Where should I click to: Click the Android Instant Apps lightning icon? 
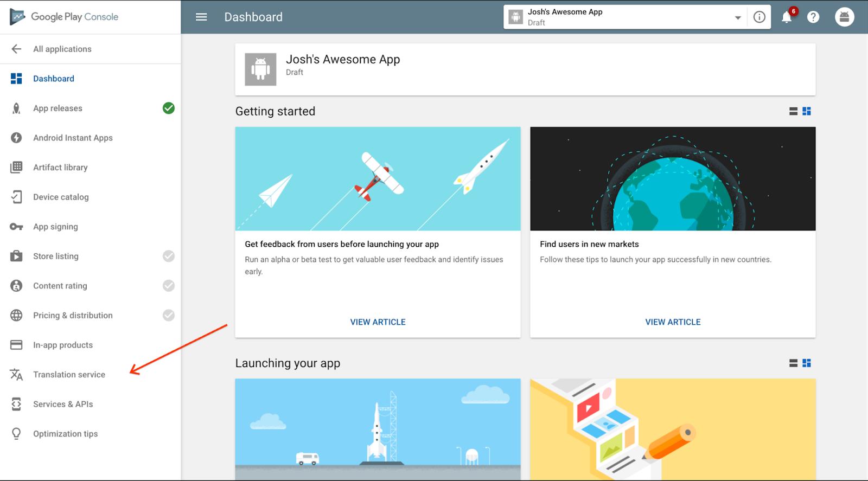coord(16,138)
